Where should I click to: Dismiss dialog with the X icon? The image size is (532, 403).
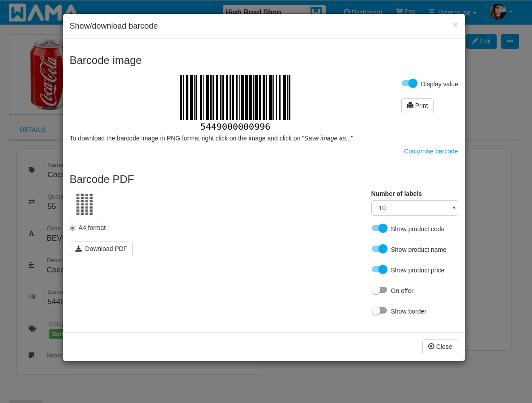click(x=455, y=25)
